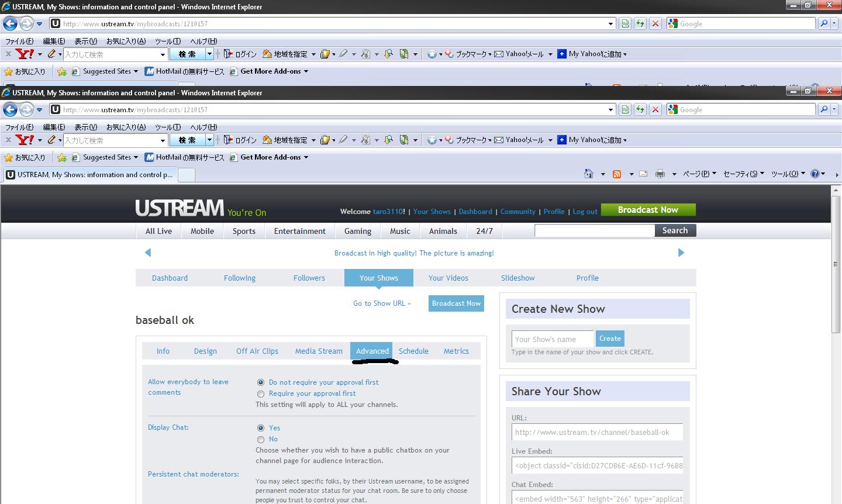This screenshot has width=842, height=504.
Task: Close the Yahoo toolbar in front window
Action: (8, 140)
